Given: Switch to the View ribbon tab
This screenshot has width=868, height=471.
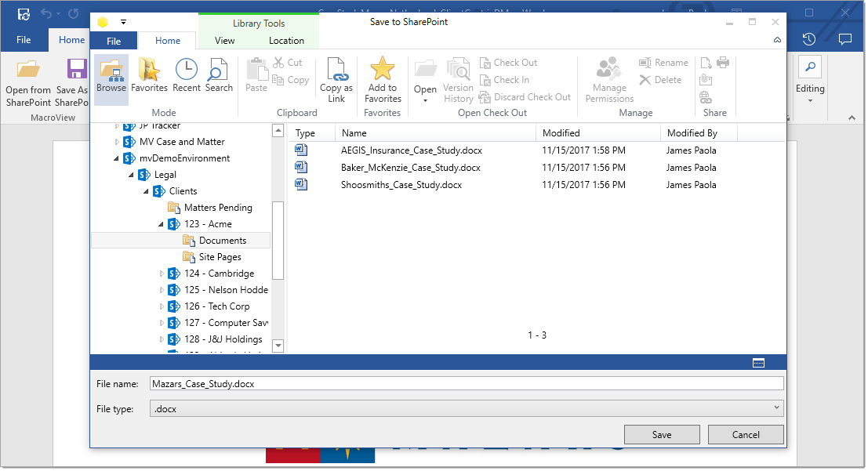Looking at the screenshot, I should pos(224,40).
